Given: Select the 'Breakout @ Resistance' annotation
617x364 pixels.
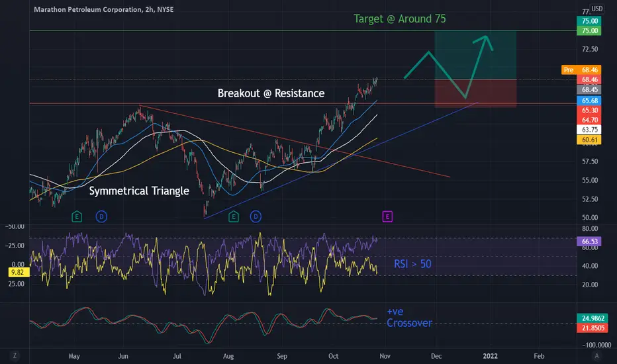Looking at the screenshot, I should [x=271, y=93].
